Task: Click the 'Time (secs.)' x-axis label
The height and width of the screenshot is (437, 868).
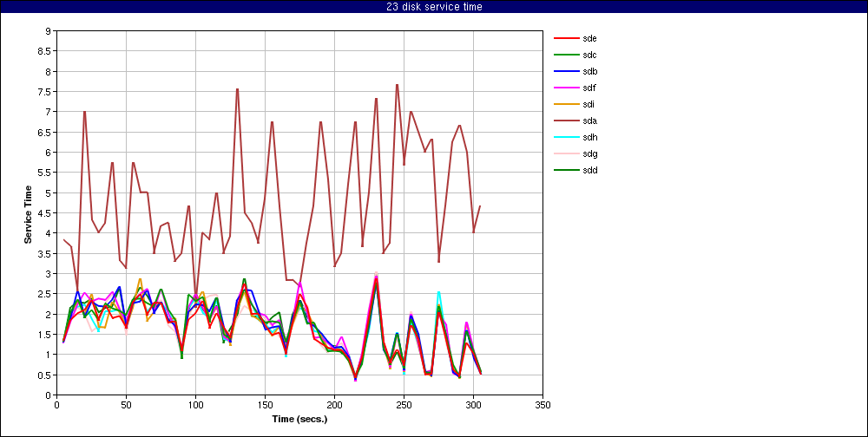Action: (x=299, y=419)
